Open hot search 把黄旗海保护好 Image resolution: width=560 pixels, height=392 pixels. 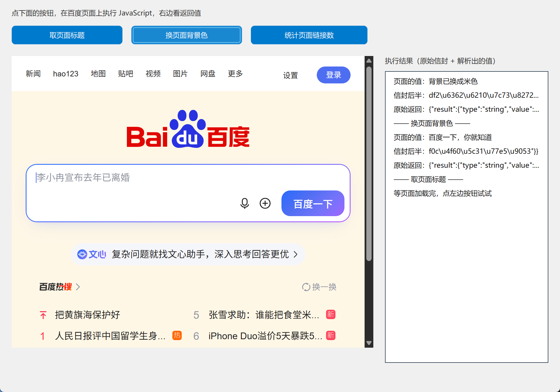(x=87, y=315)
